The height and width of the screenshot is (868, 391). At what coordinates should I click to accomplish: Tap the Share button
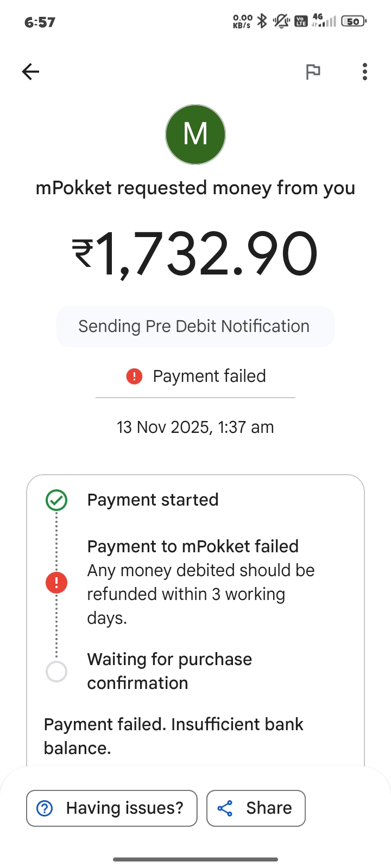point(256,808)
